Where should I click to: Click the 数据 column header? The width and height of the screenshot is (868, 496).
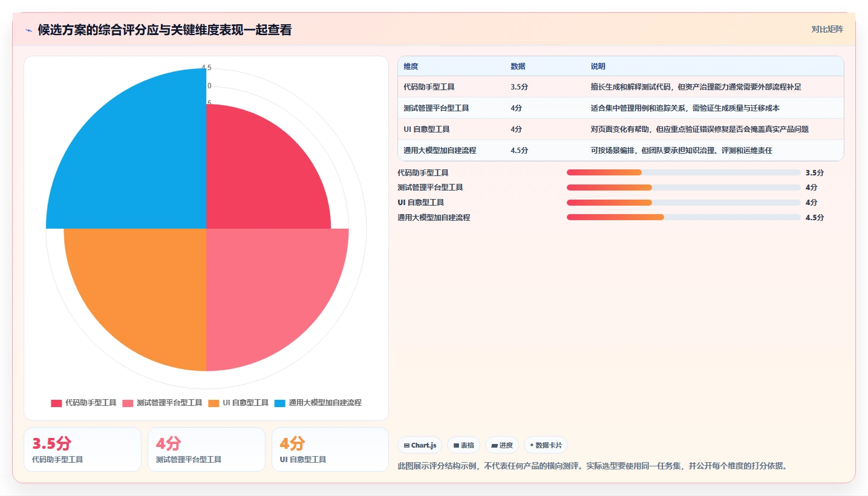point(518,67)
